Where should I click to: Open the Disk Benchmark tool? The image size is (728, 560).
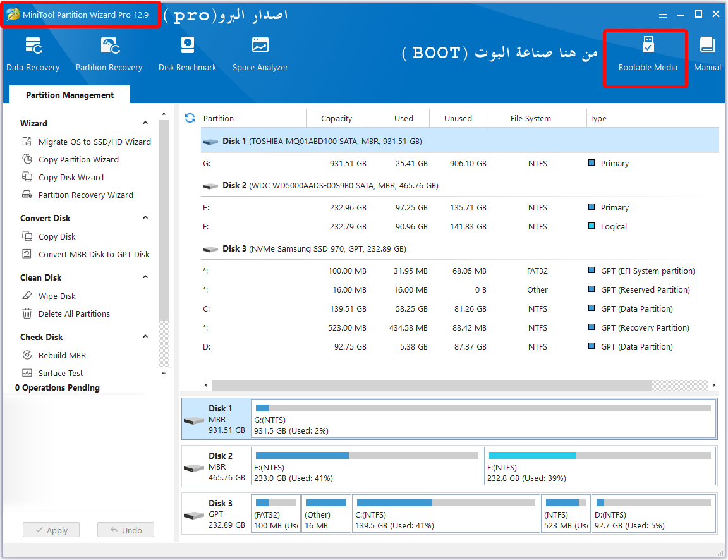tap(188, 54)
